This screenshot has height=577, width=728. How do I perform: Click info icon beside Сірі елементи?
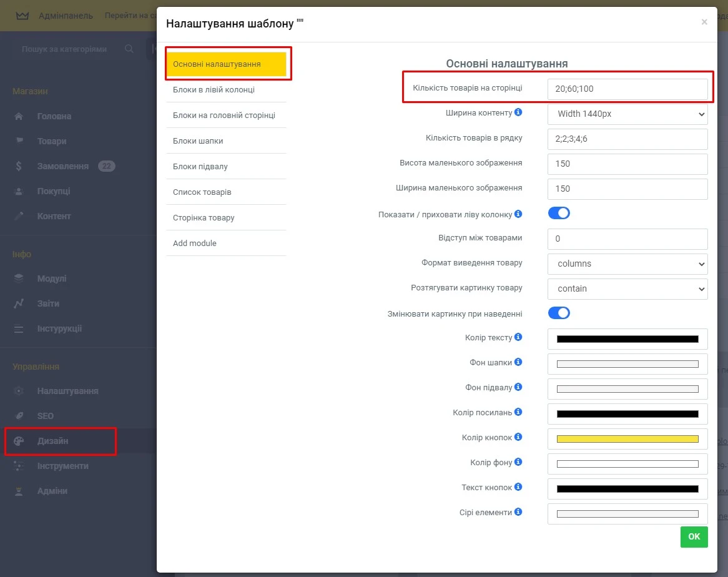click(518, 512)
